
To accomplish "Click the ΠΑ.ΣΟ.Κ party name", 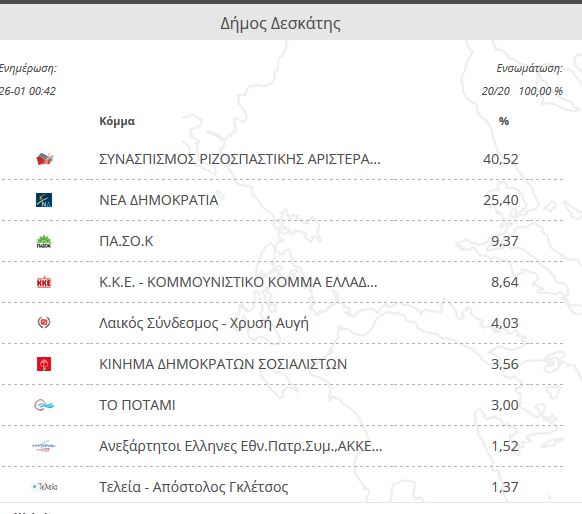I will click(x=126, y=241).
